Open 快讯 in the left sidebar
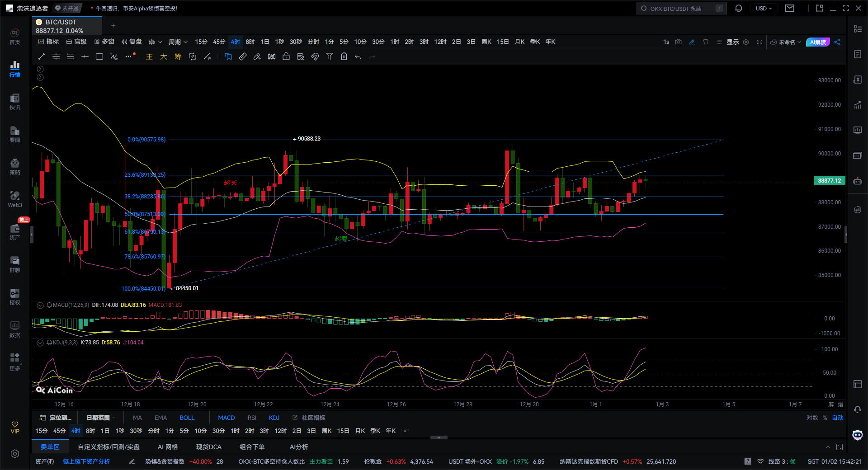Image resolution: width=868 pixels, height=470 pixels. 15,102
